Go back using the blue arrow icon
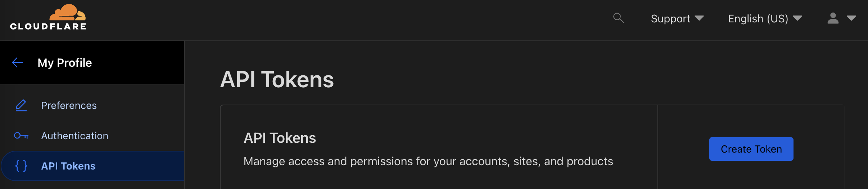The width and height of the screenshot is (868, 189). point(18,62)
